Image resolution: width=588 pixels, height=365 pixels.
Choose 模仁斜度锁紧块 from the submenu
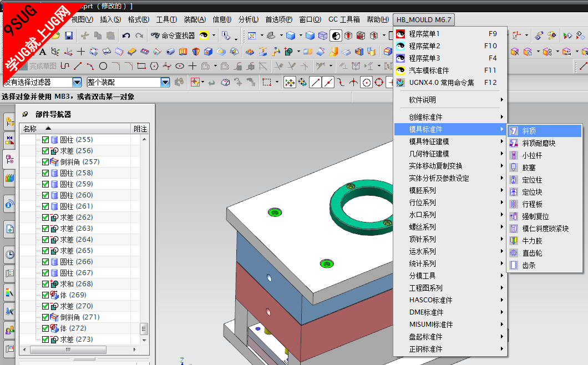tap(545, 229)
